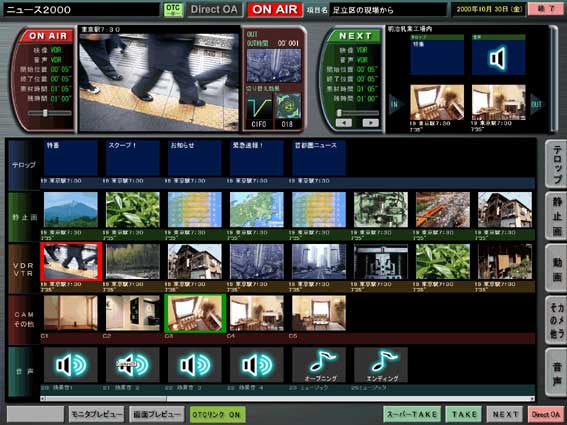Select the Mount Fuji still image thumbnail
567x425 pixels.
(x=71, y=209)
